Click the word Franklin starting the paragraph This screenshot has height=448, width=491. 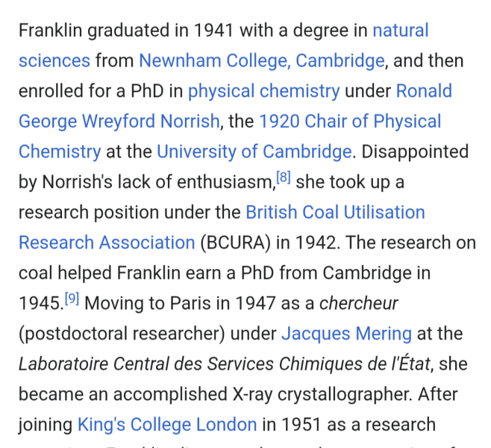click(51, 31)
